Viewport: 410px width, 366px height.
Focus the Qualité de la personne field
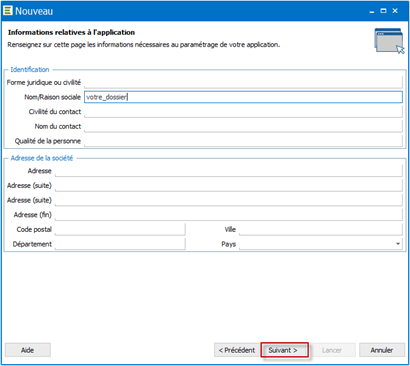coord(243,141)
